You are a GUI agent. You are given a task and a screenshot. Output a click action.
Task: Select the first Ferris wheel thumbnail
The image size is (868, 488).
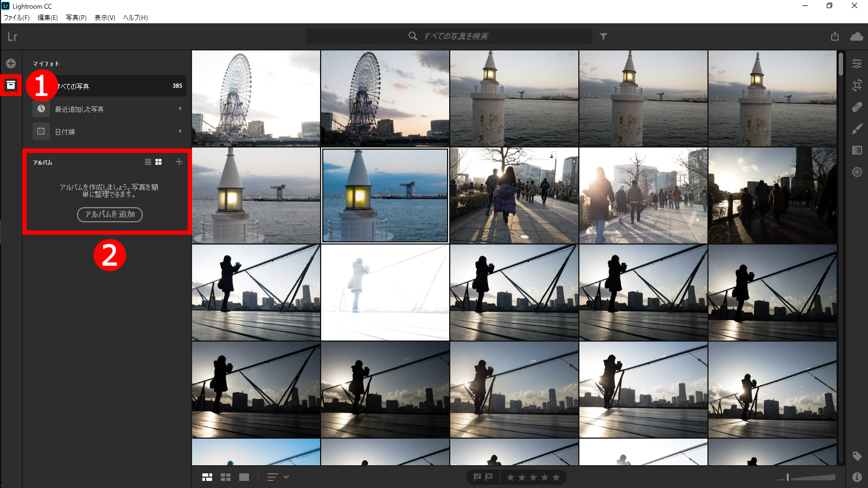[256, 98]
